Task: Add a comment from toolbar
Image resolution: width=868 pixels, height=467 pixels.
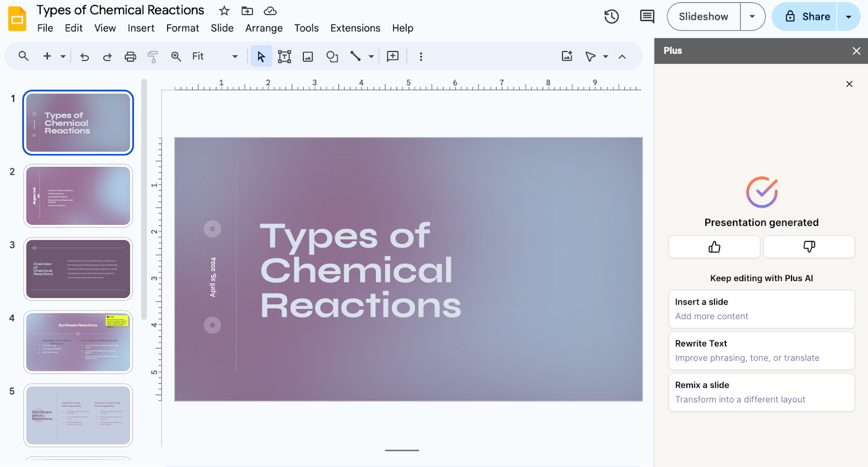Action: (393, 56)
